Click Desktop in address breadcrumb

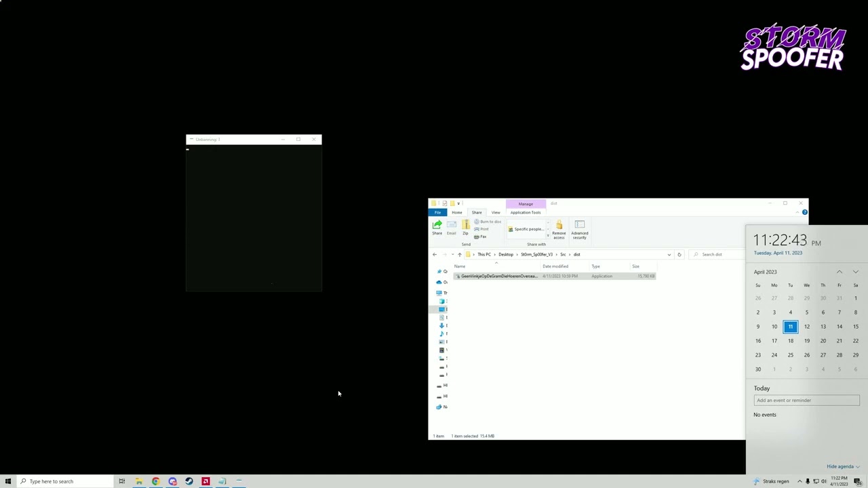506,254
